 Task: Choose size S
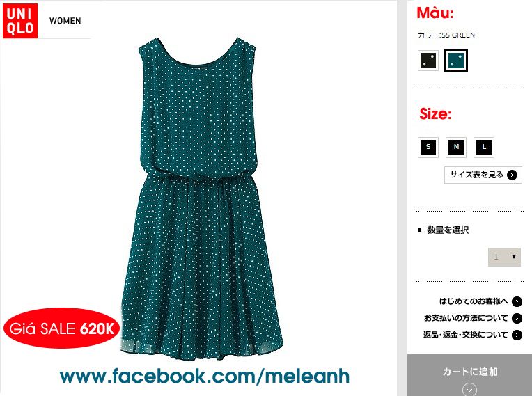pos(428,148)
